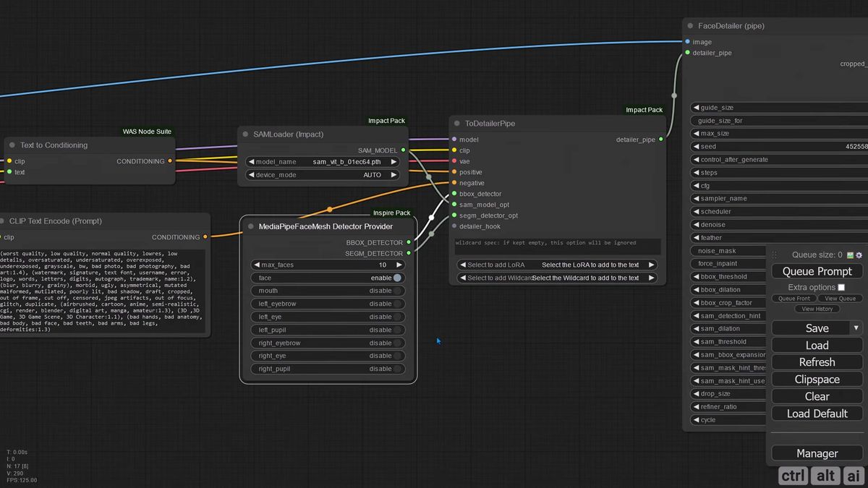Click the detailer_pipe input socket on FaceDetailer
Viewport: 868px width, 488px height.
point(687,53)
